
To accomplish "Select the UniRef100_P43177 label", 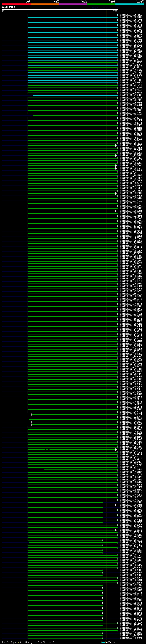I will (131, 635).
